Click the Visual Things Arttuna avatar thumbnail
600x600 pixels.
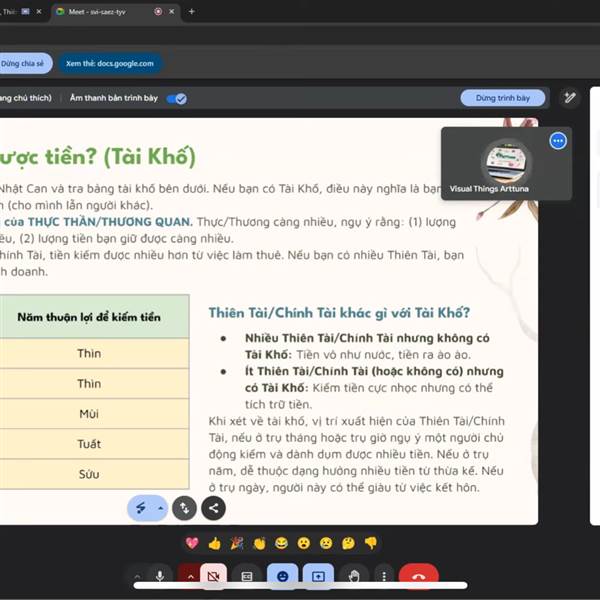pos(506,162)
